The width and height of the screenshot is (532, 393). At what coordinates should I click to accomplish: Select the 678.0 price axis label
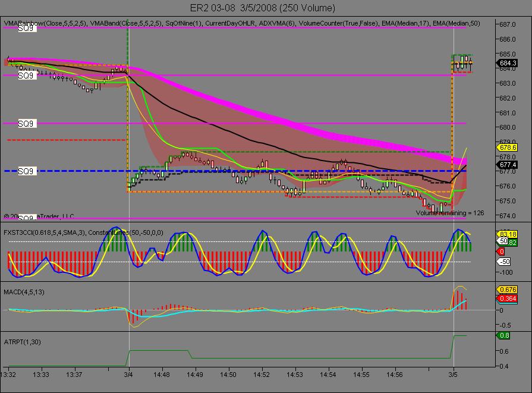pos(508,157)
